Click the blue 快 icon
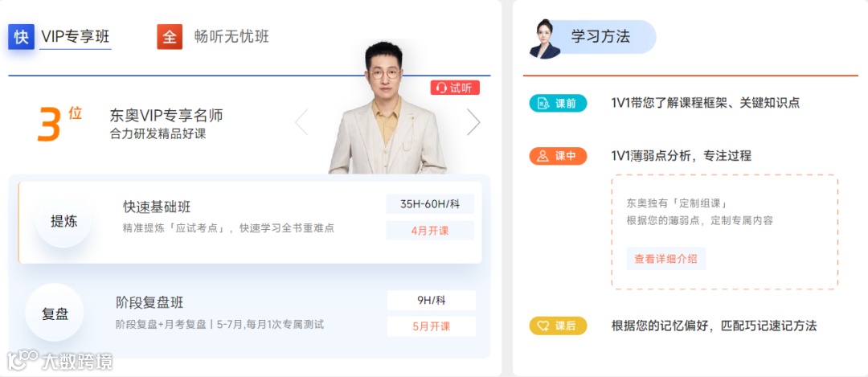Screen dimensions: 868x377 click(21, 36)
